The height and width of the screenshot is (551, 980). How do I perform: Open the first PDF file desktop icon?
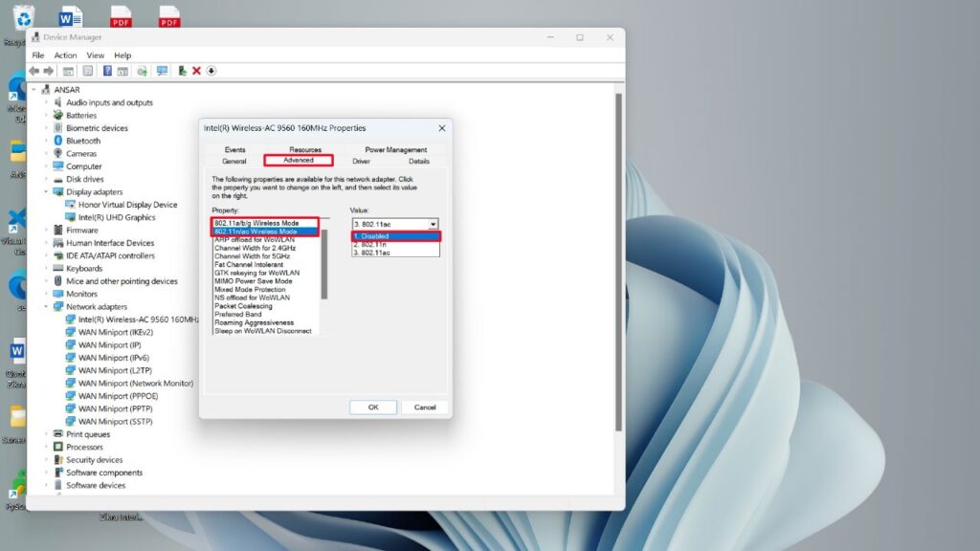pos(121,17)
